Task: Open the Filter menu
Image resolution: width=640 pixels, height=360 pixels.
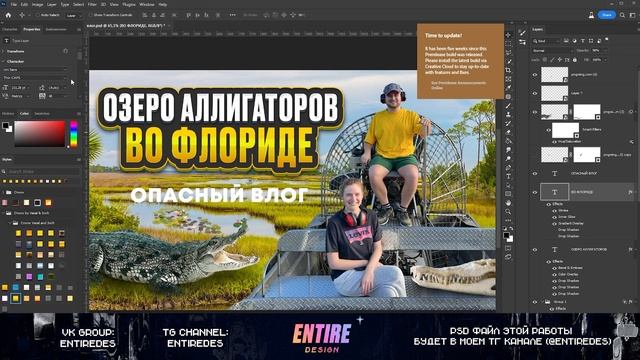Action: pyautogui.click(x=92, y=4)
